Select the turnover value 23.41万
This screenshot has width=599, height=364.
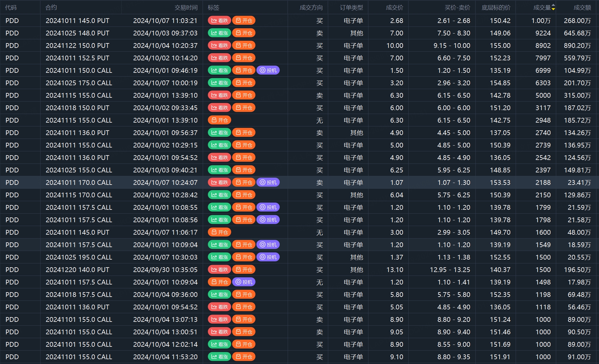click(579, 182)
